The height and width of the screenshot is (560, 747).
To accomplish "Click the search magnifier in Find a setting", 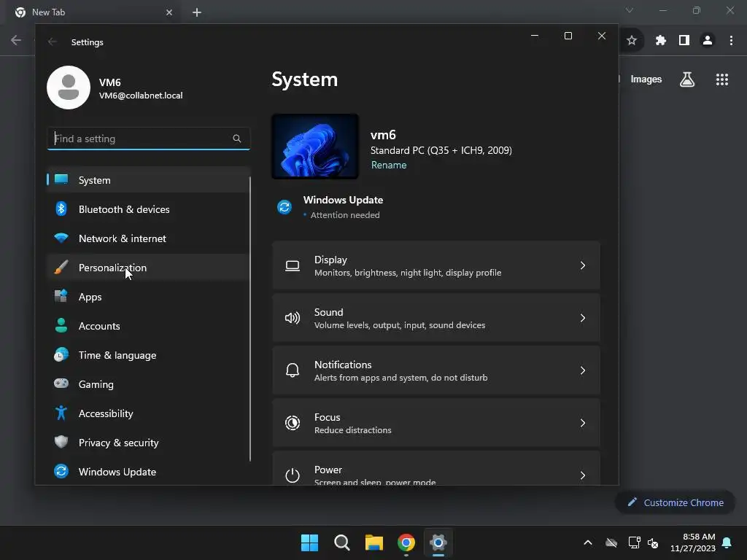I will 237,139.
